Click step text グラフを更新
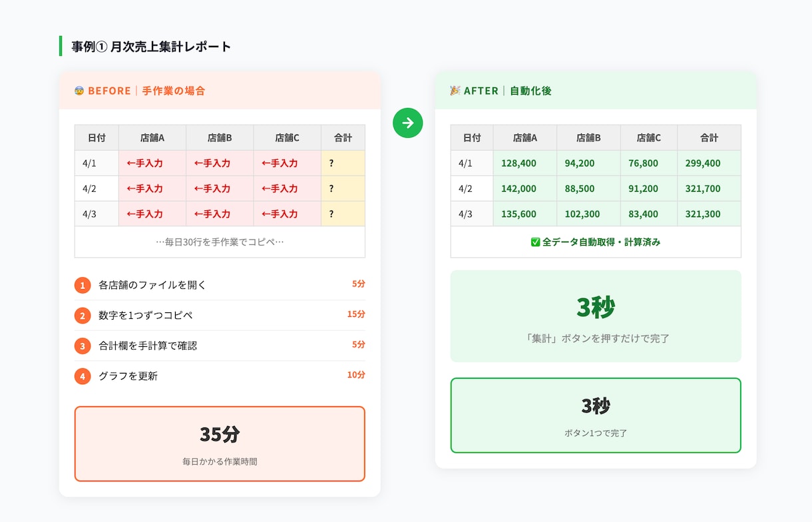The height and width of the screenshot is (522, 812). [128, 376]
